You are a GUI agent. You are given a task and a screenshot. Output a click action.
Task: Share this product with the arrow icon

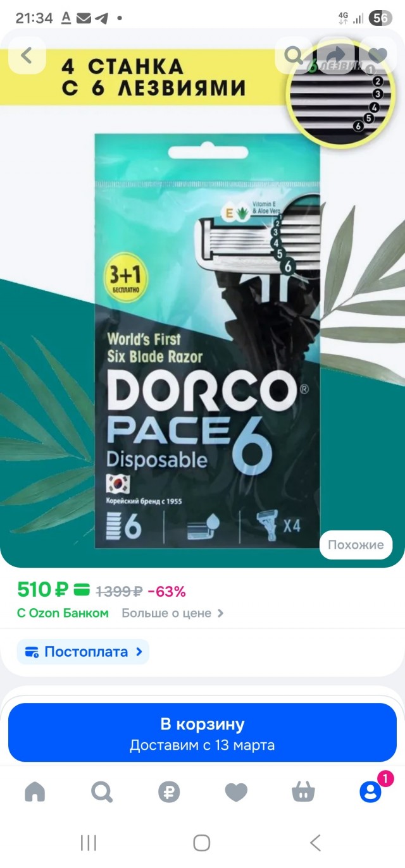(x=335, y=56)
